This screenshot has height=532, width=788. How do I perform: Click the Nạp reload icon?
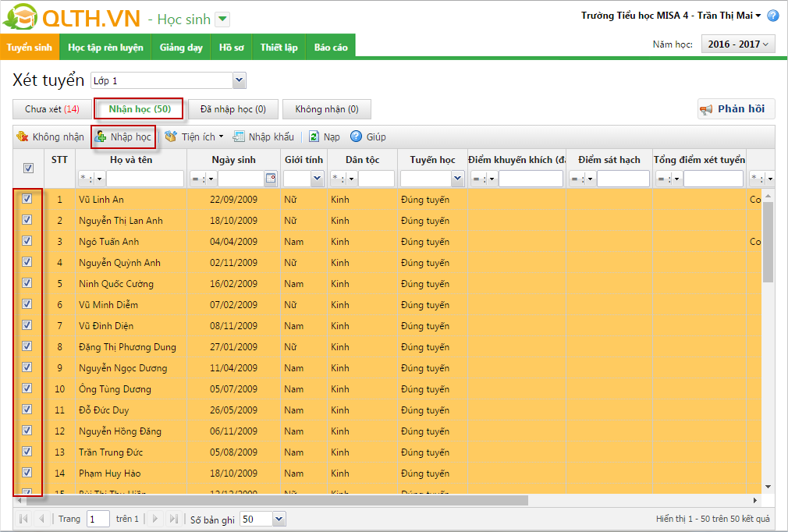tap(314, 137)
